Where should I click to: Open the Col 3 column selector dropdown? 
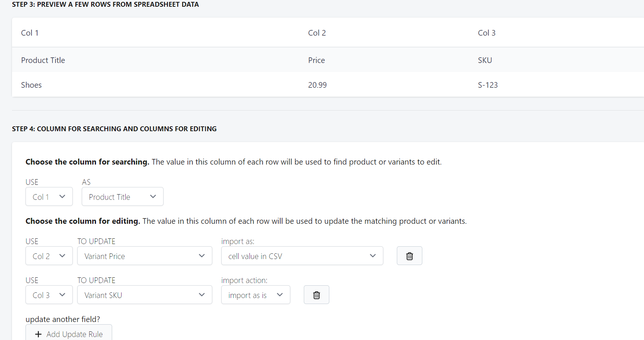click(x=49, y=295)
